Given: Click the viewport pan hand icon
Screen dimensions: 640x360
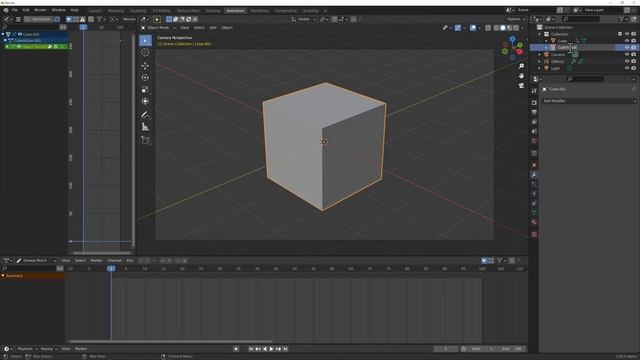Looking at the screenshot, I should [521, 76].
